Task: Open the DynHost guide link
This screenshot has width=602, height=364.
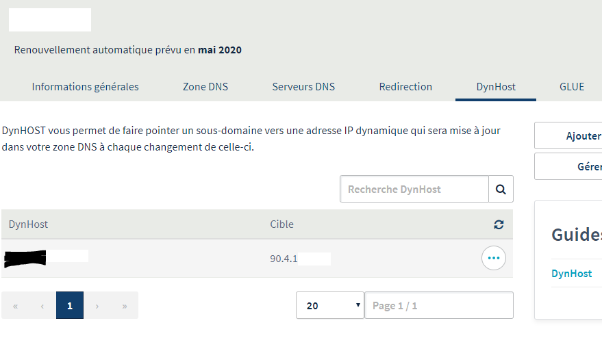Action: point(571,273)
